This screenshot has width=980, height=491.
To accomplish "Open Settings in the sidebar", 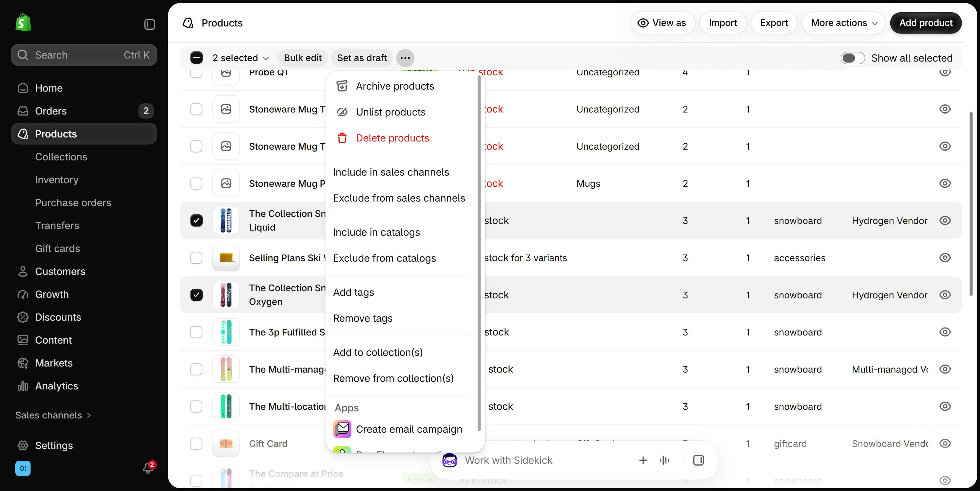I will (84, 445).
